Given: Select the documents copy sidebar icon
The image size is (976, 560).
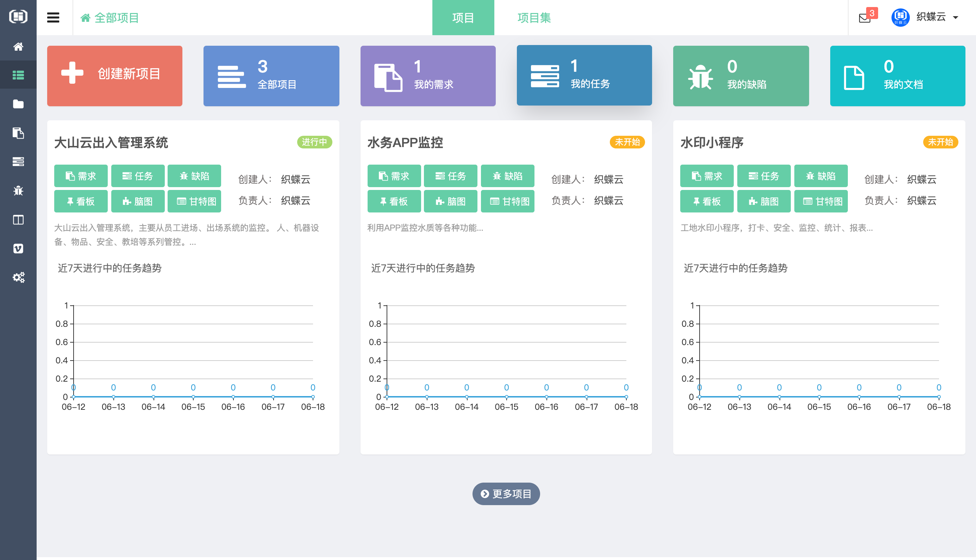Looking at the screenshot, I should coord(18,133).
